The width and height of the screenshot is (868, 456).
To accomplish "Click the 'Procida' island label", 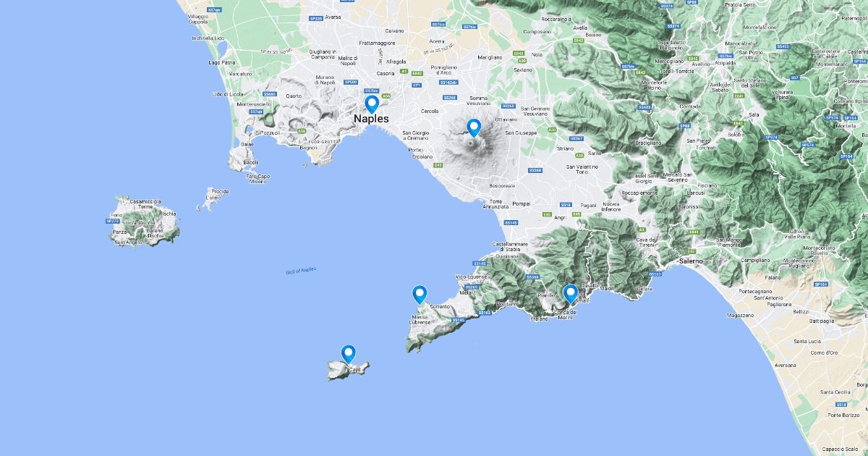I will tap(220, 191).
